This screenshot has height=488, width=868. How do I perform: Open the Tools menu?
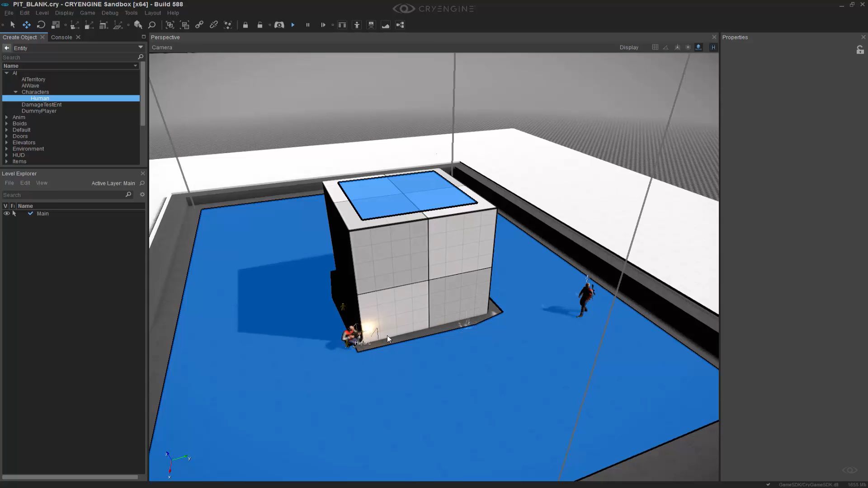[x=131, y=13]
